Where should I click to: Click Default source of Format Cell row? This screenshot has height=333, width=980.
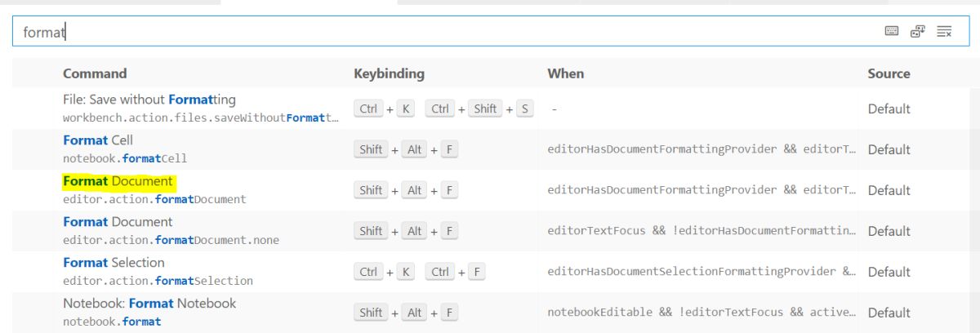(x=889, y=149)
